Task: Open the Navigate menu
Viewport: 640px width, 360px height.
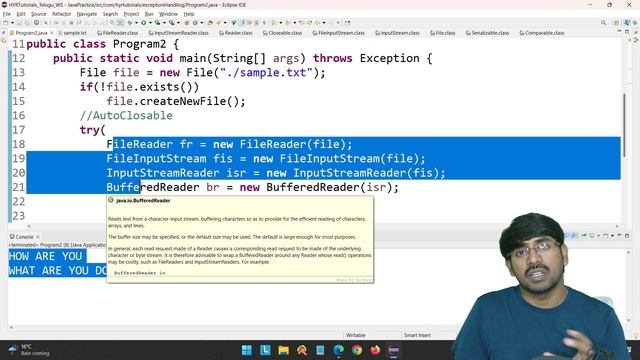Action: (87, 14)
